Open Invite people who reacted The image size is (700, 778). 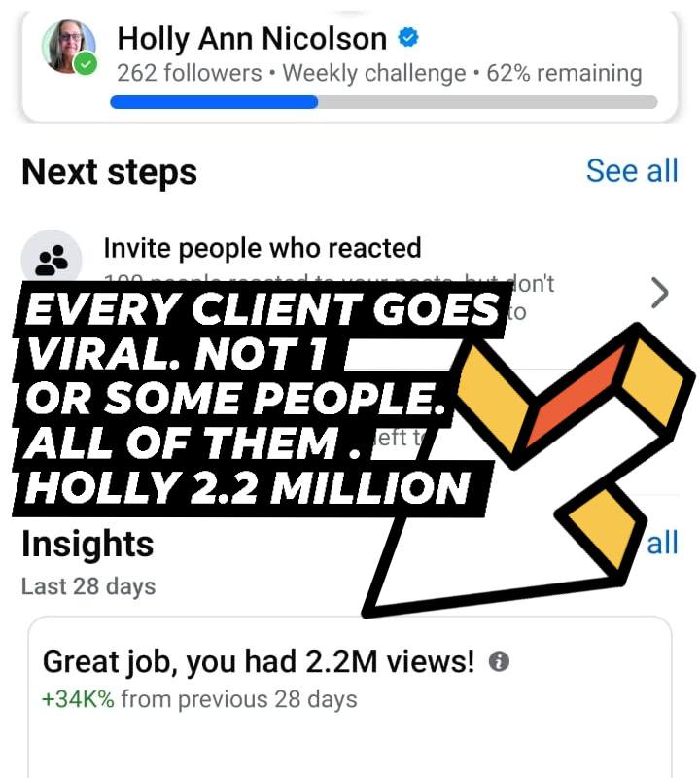click(262, 248)
